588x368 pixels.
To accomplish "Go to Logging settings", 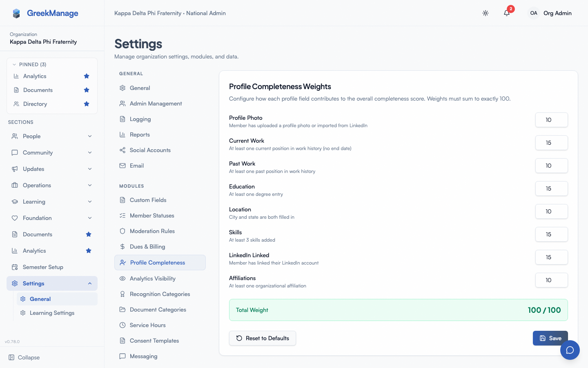I will 160,119.
